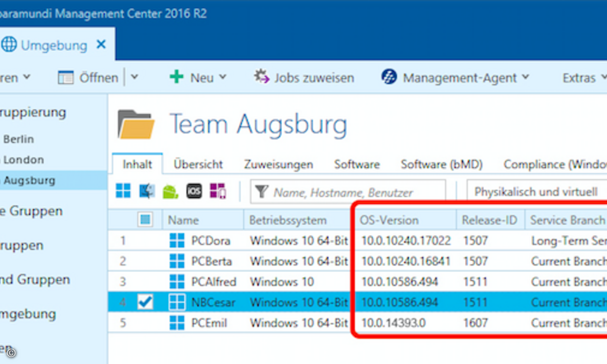Click the Windows icon next to PCAlfred

(177, 282)
